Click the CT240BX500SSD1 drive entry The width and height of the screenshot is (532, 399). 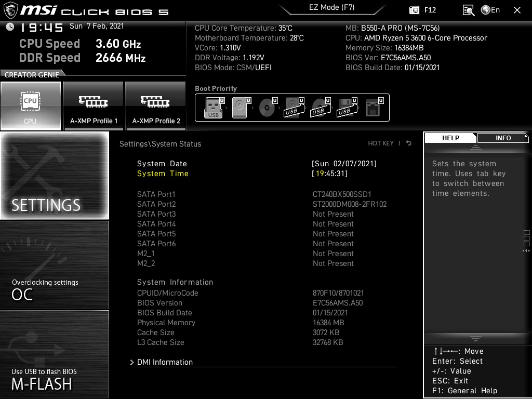pyautogui.click(x=342, y=194)
